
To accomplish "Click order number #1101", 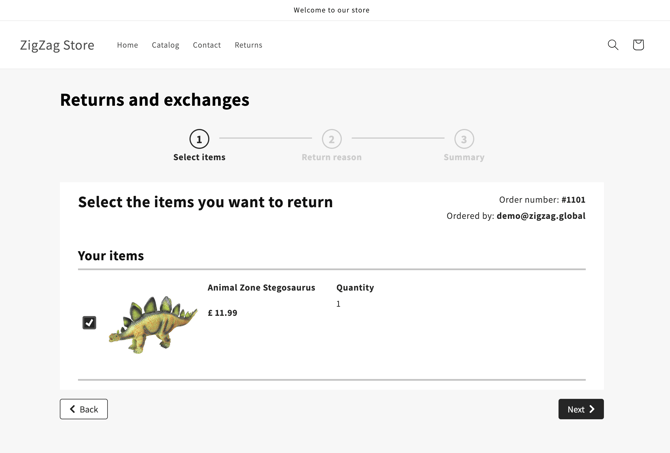I will pos(573,200).
